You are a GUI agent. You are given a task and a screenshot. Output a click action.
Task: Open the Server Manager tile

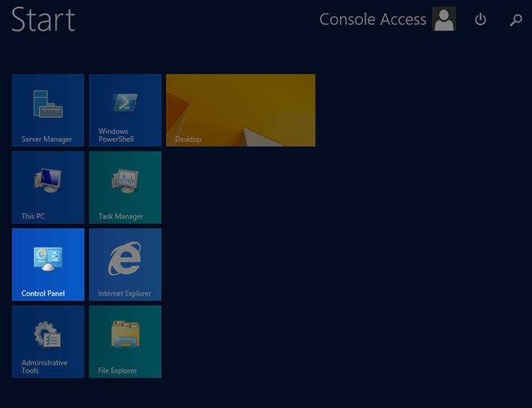(48, 111)
